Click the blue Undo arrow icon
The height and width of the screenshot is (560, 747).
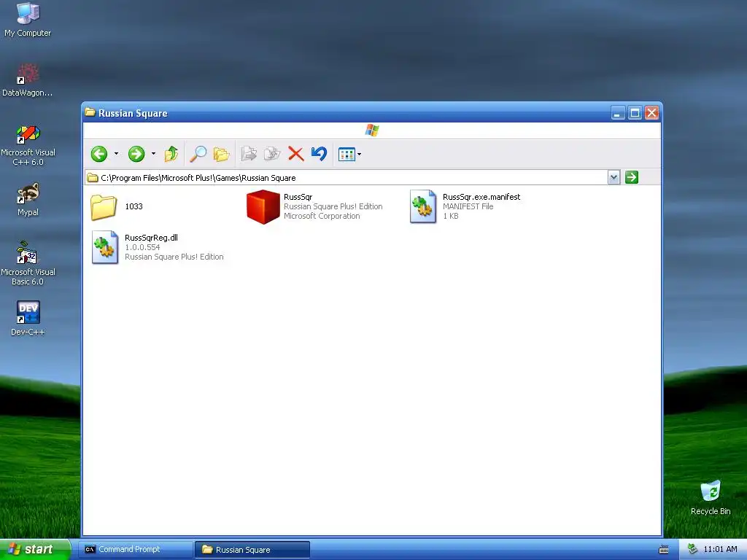[319, 154]
